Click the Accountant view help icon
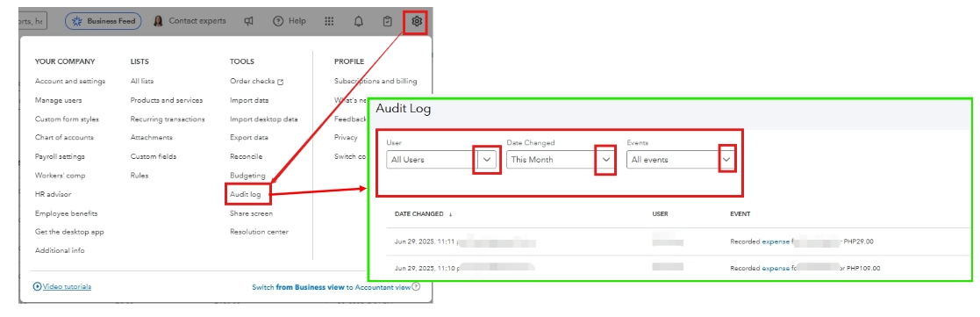980x317 pixels. pos(416,287)
